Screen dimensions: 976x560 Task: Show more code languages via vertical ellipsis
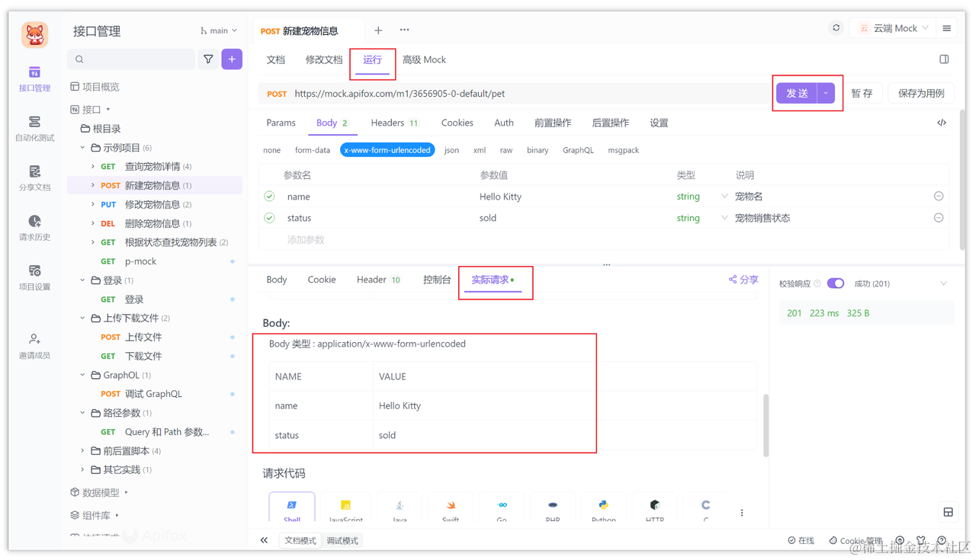point(742,513)
